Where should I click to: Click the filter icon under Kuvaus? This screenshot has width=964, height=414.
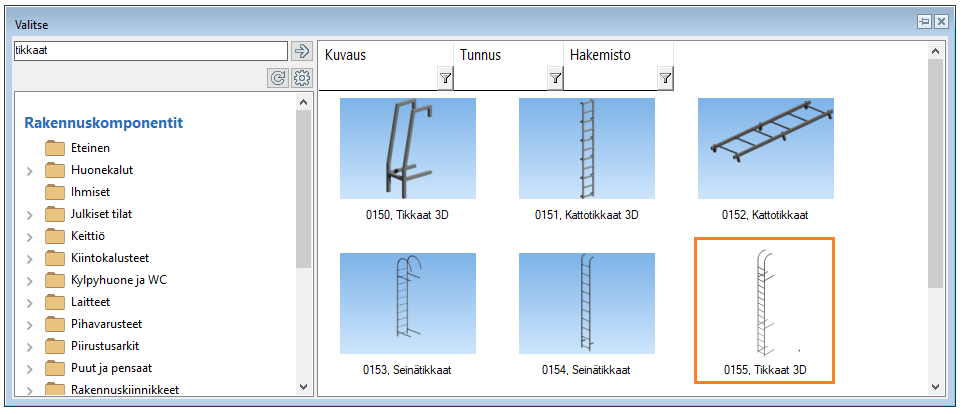445,78
